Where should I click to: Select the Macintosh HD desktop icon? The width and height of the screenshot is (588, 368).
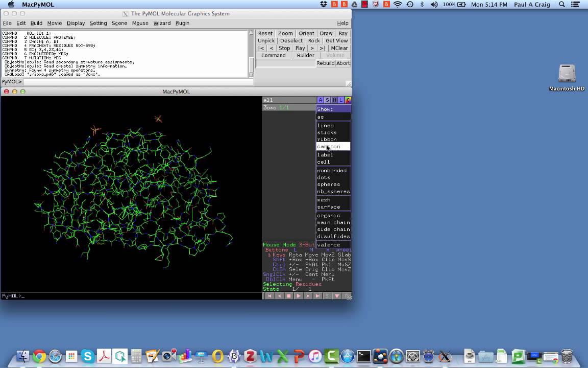(x=567, y=78)
